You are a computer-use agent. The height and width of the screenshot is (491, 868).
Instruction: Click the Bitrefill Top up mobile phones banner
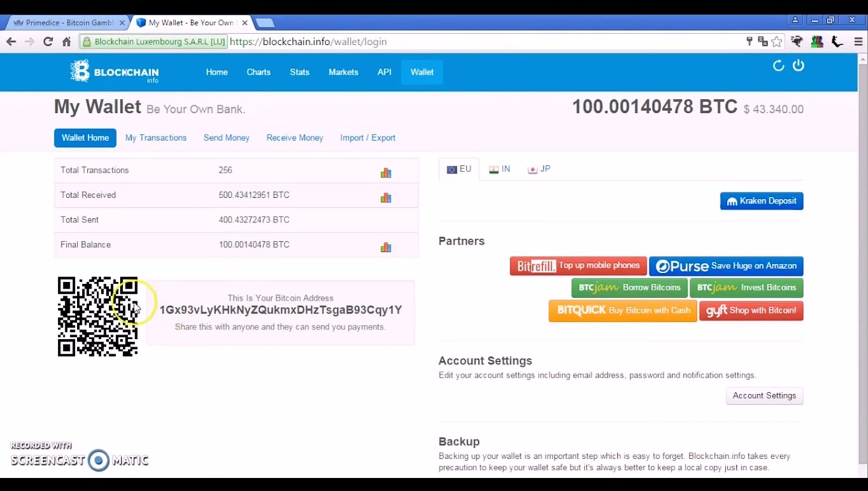(x=578, y=266)
